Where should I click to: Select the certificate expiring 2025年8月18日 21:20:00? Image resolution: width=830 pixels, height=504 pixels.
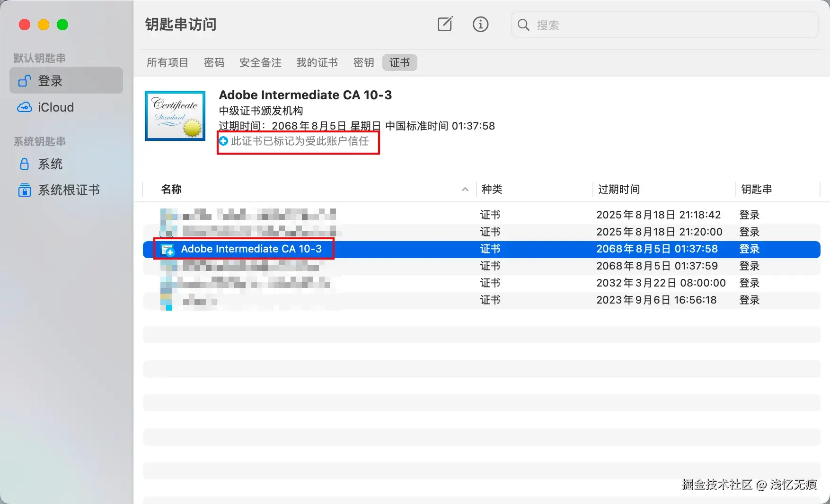(482, 232)
